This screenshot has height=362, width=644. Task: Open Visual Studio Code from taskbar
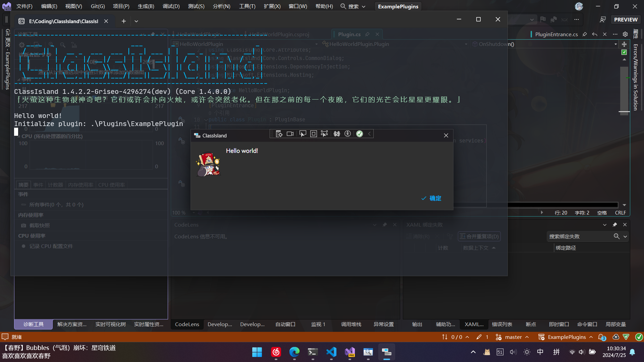pos(331,352)
